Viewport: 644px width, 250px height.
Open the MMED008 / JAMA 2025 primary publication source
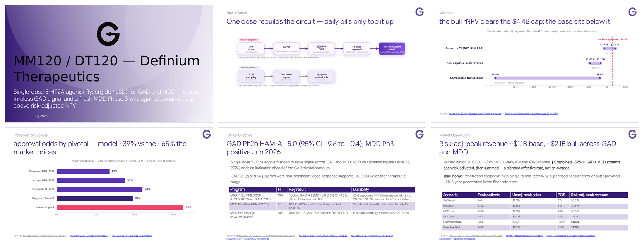265,236
